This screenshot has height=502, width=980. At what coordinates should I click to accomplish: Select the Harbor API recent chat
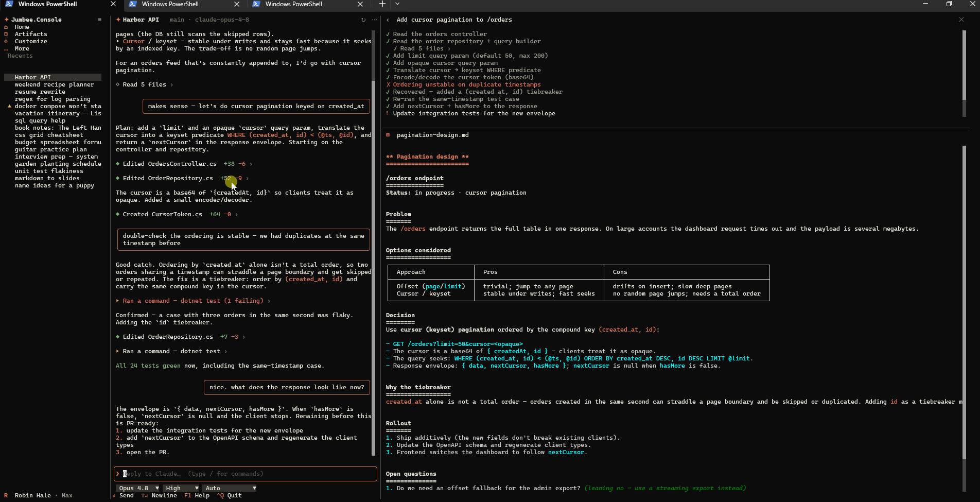[x=52, y=77]
